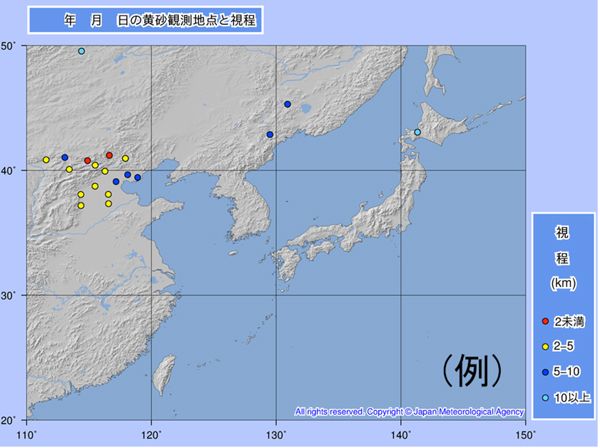
Task: Click the blue 5–10 legend dot
Action: click(545, 372)
